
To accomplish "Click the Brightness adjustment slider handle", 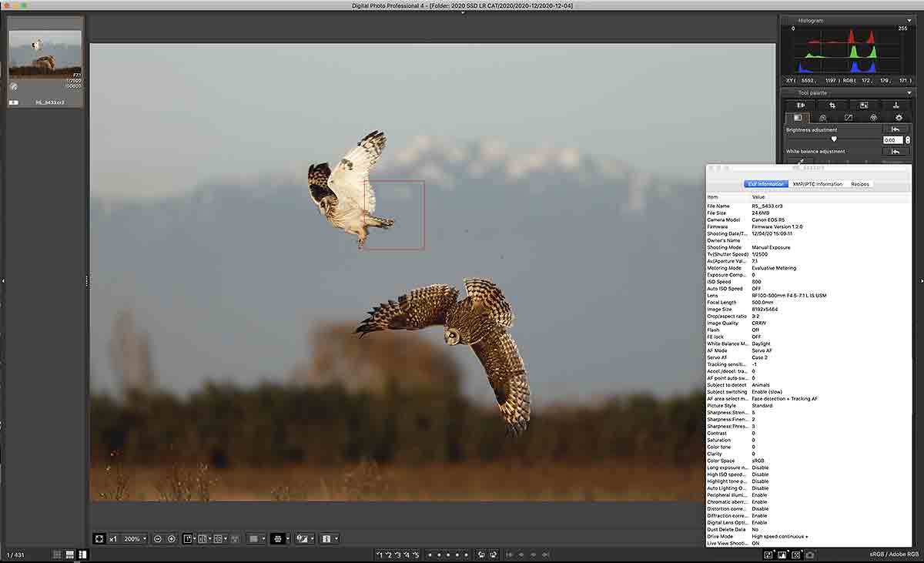I will click(x=834, y=139).
